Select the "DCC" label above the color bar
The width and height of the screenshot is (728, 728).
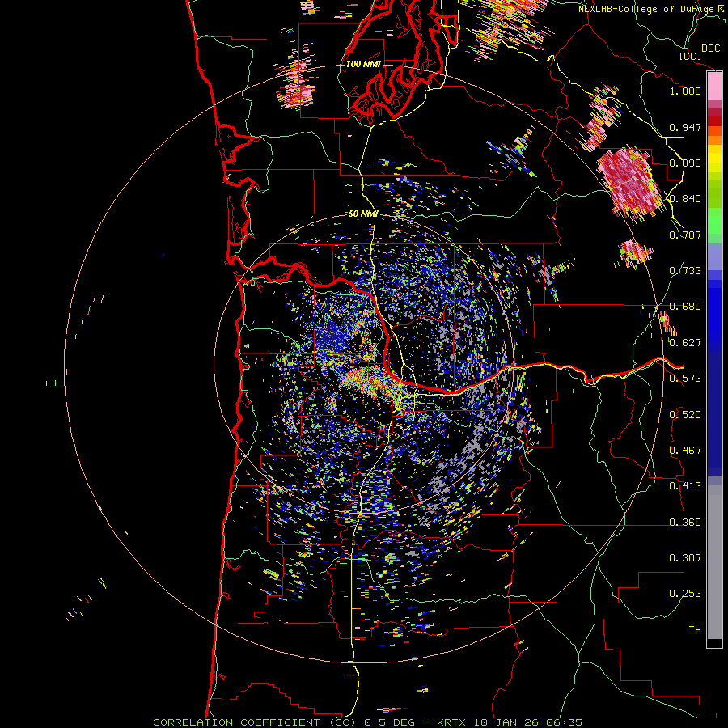click(x=710, y=49)
